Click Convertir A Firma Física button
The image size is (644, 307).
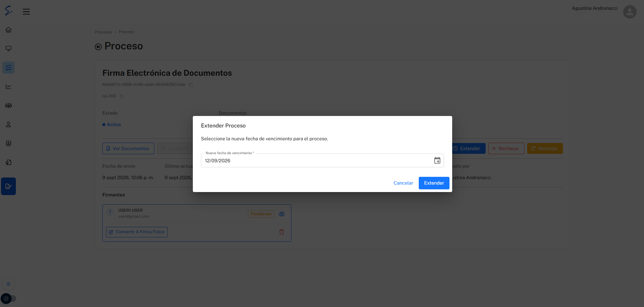[x=137, y=232]
